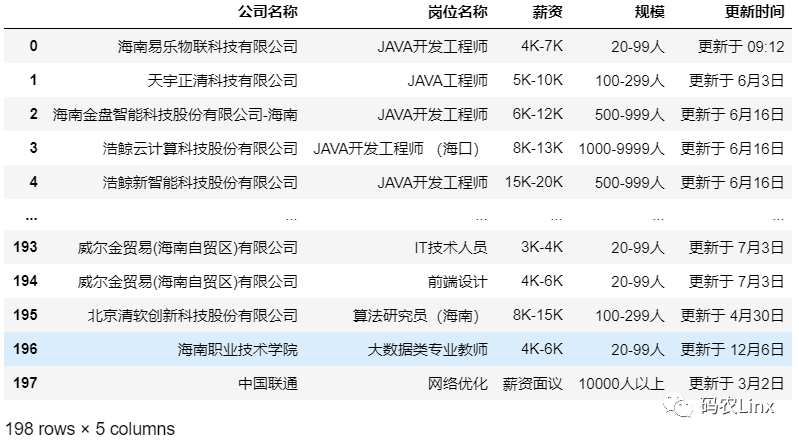
Task: Click salary cell 15K-20K
Action: pyautogui.click(x=534, y=182)
